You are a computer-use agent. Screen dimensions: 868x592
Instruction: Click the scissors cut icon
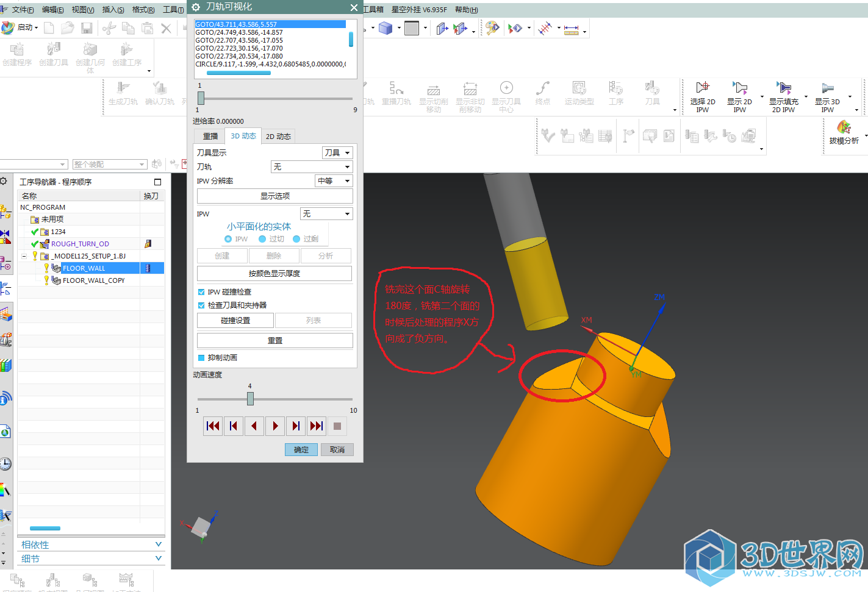click(x=109, y=28)
